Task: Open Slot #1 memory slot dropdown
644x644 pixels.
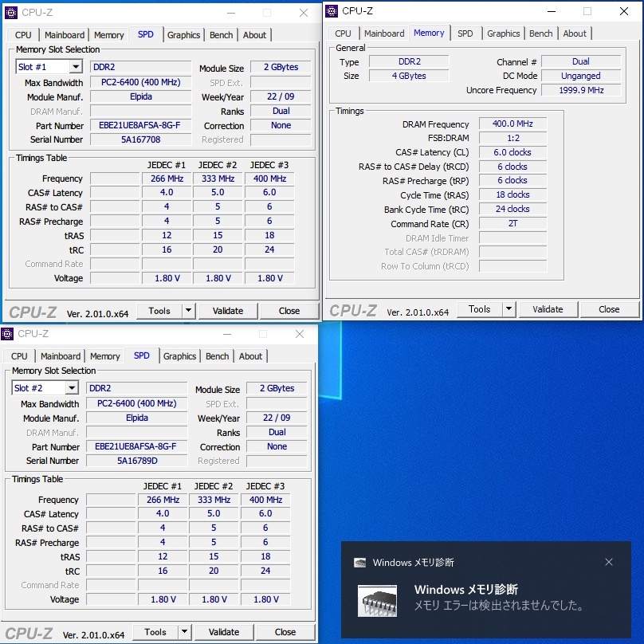Action: [x=76, y=66]
